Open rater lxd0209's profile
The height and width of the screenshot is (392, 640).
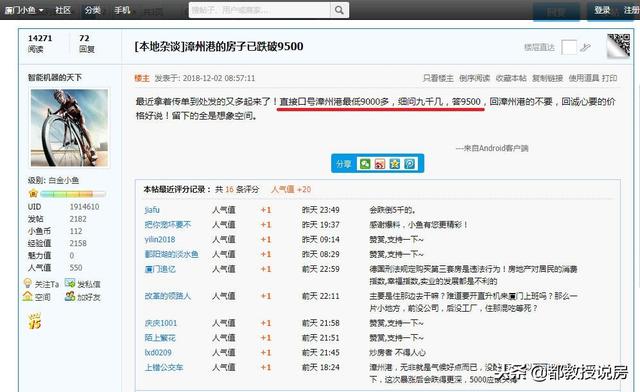pos(158,352)
